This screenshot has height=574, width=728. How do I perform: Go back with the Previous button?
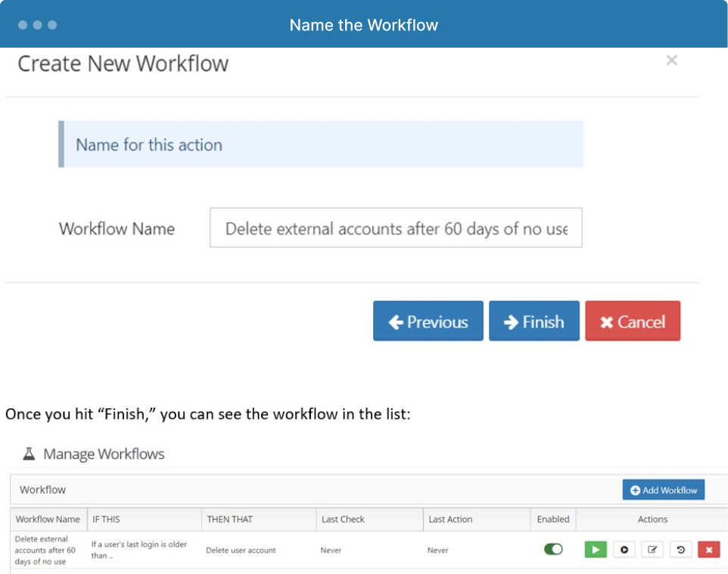[x=428, y=321]
